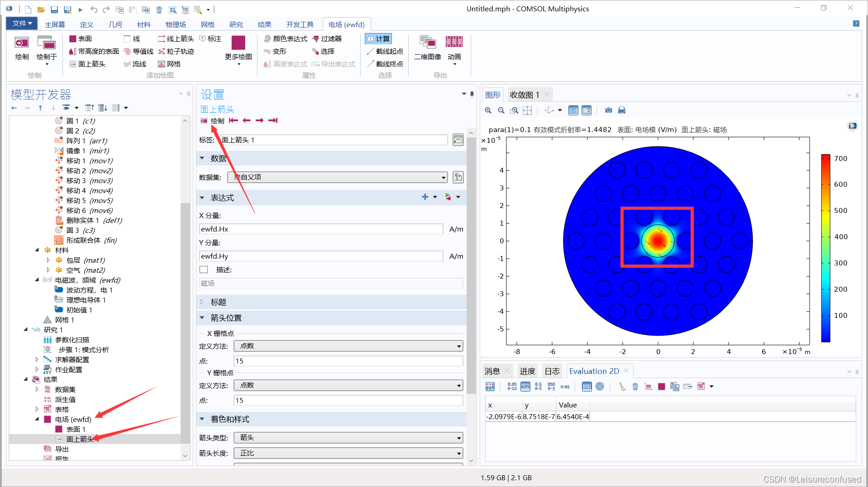Toggle AUTO notation in Evaluation 2D toolbar

point(525,387)
